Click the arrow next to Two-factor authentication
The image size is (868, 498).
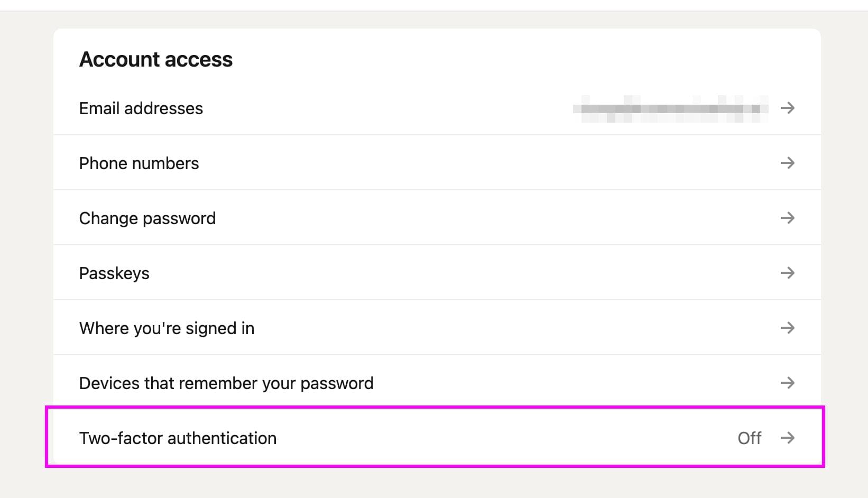click(x=788, y=438)
